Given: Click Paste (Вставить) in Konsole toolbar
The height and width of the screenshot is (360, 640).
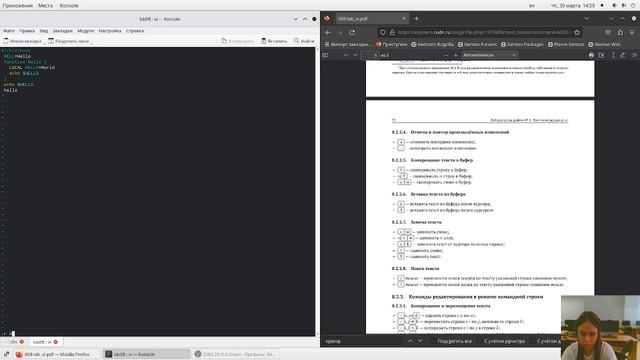Looking at the screenshot, I should [x=274, y=41].
